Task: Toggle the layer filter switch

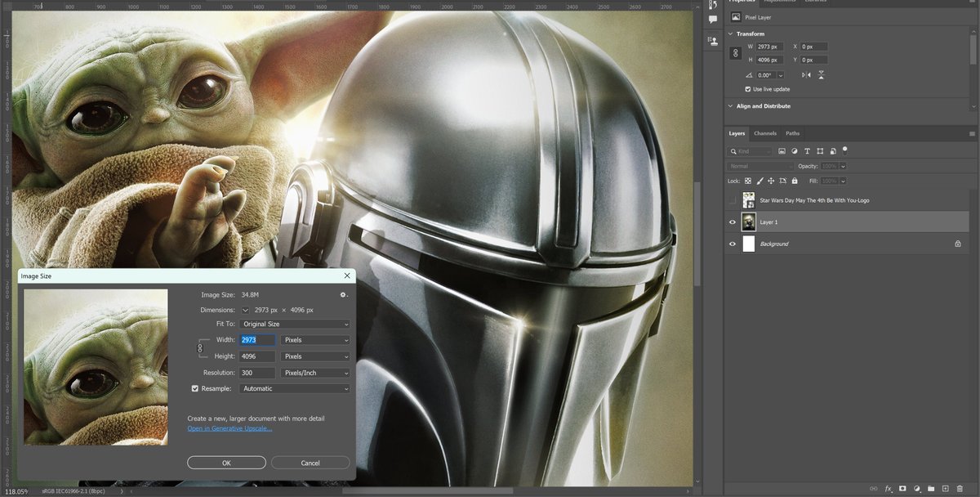Action: click(x=844, y=150)
